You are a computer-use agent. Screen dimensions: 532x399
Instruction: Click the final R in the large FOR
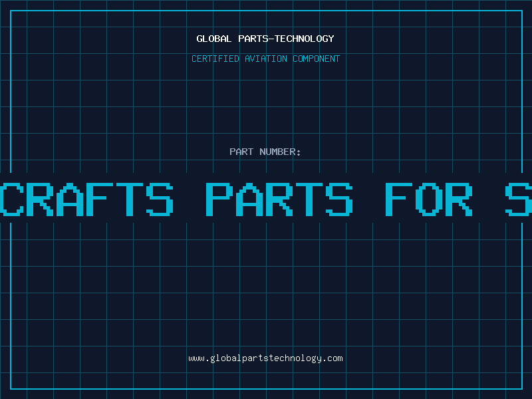point(459,199)
